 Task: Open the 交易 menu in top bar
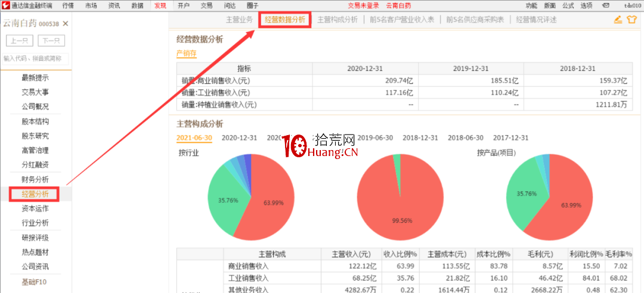pyautogui.click(x=206, y=5)
